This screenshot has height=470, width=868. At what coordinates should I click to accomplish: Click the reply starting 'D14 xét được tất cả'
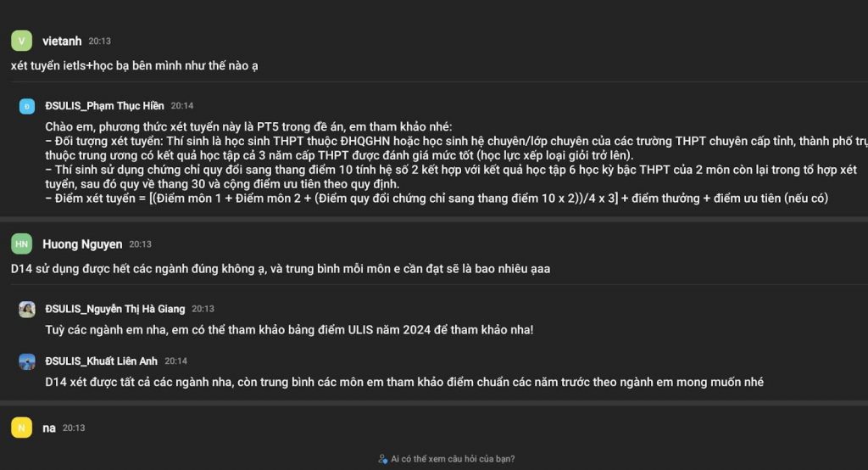pyautogui.click(x=404, y=382)
